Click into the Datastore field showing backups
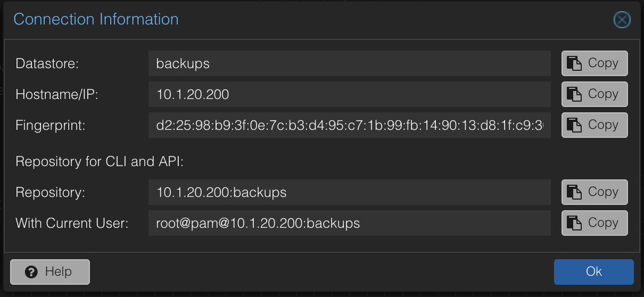 tap(349, 64)
